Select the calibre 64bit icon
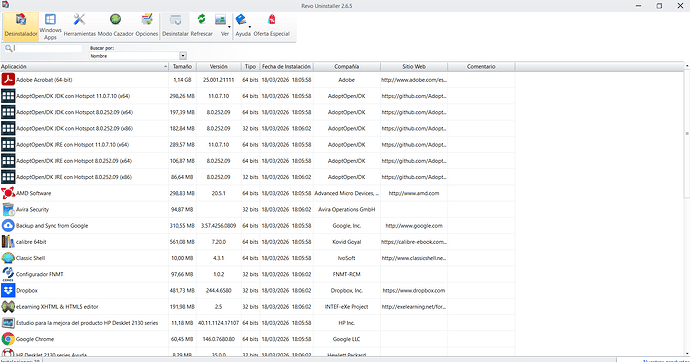Viewport: 690px width, 362px height. [x=8, y=242]
